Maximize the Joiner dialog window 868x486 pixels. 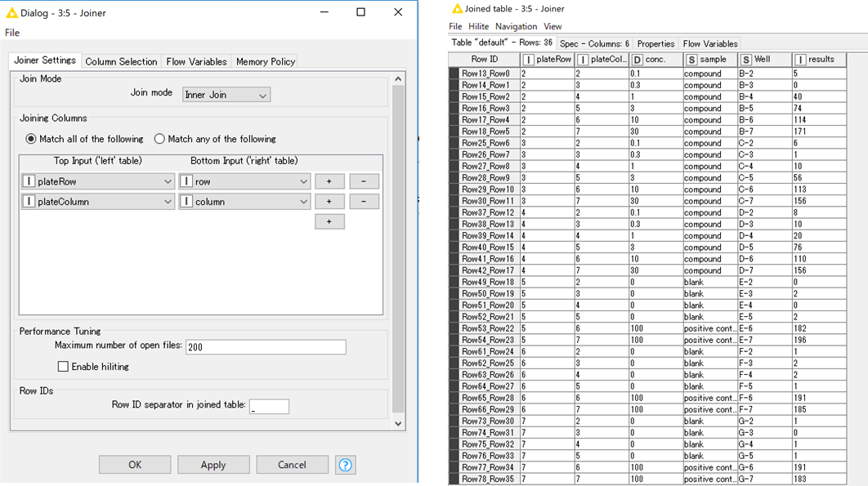361,12
